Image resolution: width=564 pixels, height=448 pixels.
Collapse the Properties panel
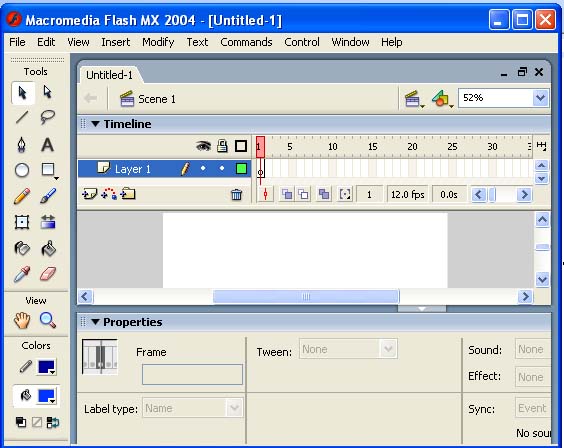tap(95, 322)
